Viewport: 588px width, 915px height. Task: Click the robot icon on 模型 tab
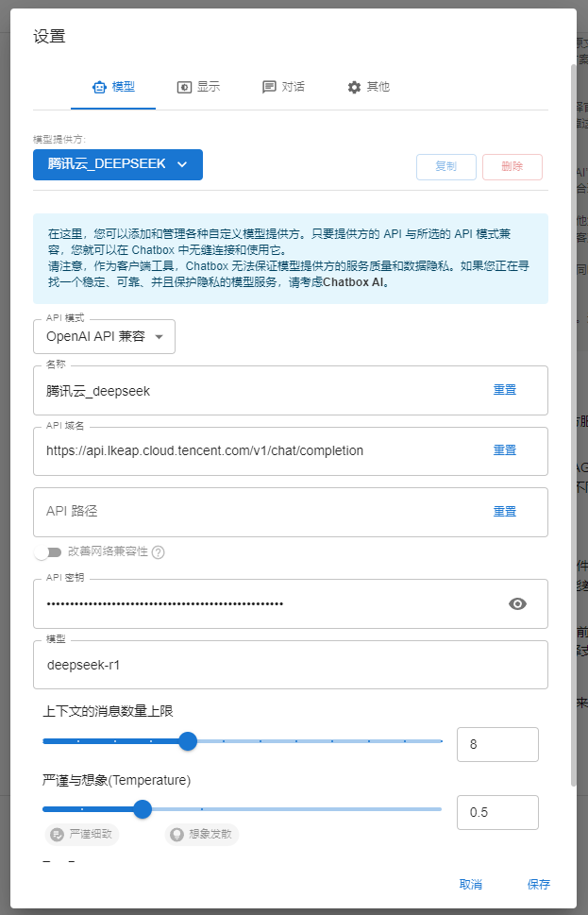99,87
